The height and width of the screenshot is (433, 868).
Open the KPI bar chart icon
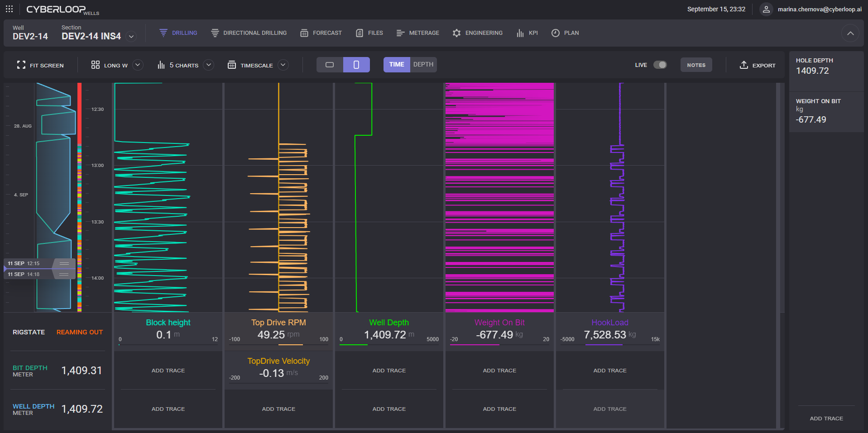point(520,33)
